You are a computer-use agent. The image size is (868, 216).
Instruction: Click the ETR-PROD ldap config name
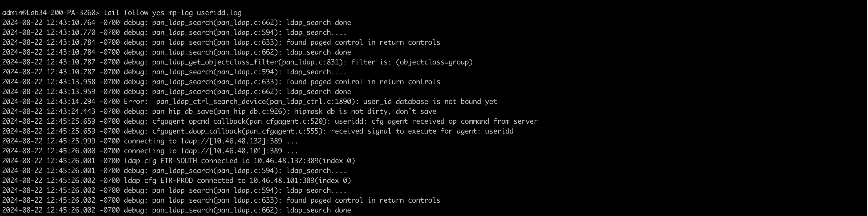click(x=177, y=181)
